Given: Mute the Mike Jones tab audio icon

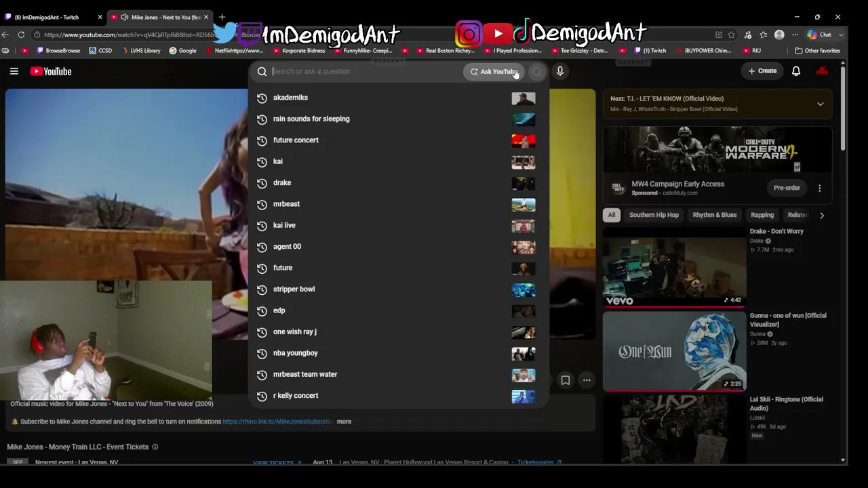Looking at the screenshot, I should tap(124, 17).
